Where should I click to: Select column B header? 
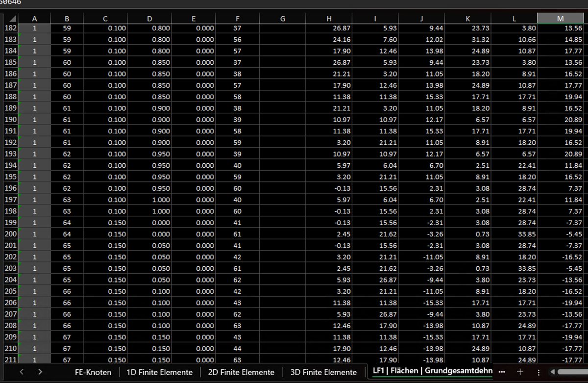tap(67, 18)
